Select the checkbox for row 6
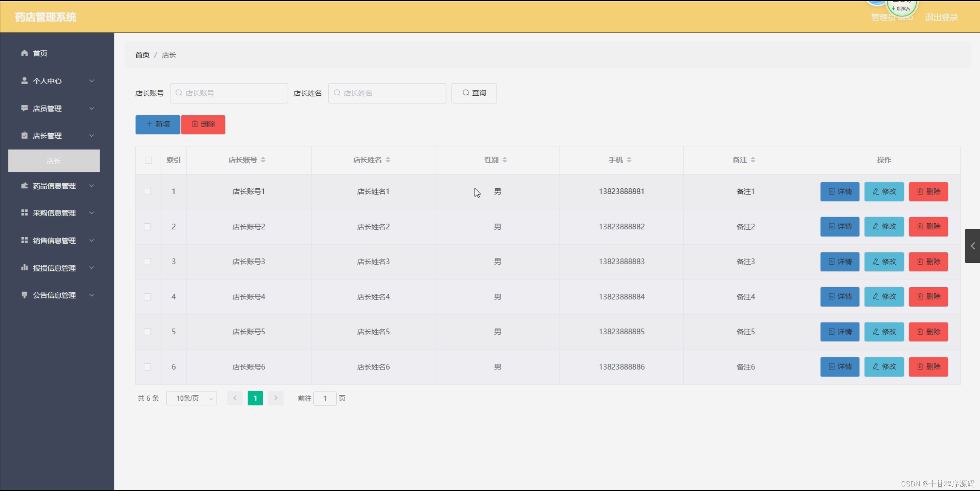The width and height of the screenshot is (980, 491). click(x=147, y=367)
